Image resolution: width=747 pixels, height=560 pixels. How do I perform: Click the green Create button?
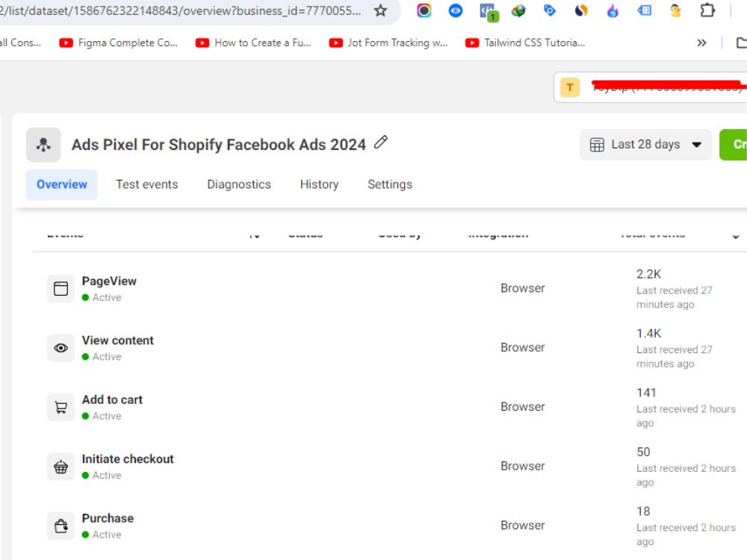pyautogui.click(x=734, y=144)
